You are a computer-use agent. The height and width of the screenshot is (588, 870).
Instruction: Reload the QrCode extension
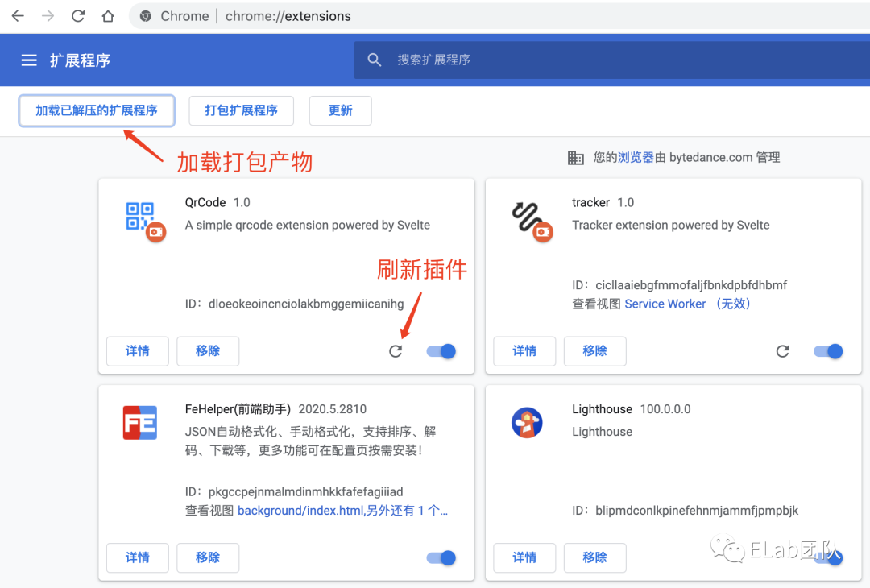[x=396, y=351]
